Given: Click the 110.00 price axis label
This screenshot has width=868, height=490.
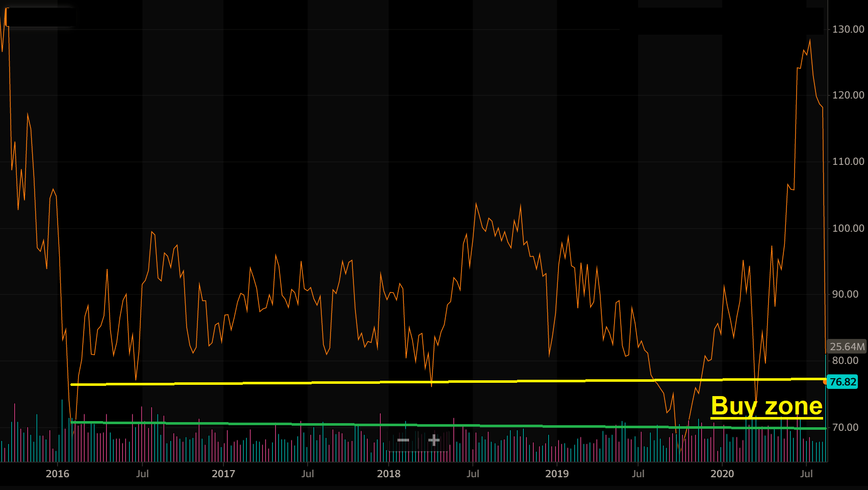Looking at the screenshot, I should (848, 161).
